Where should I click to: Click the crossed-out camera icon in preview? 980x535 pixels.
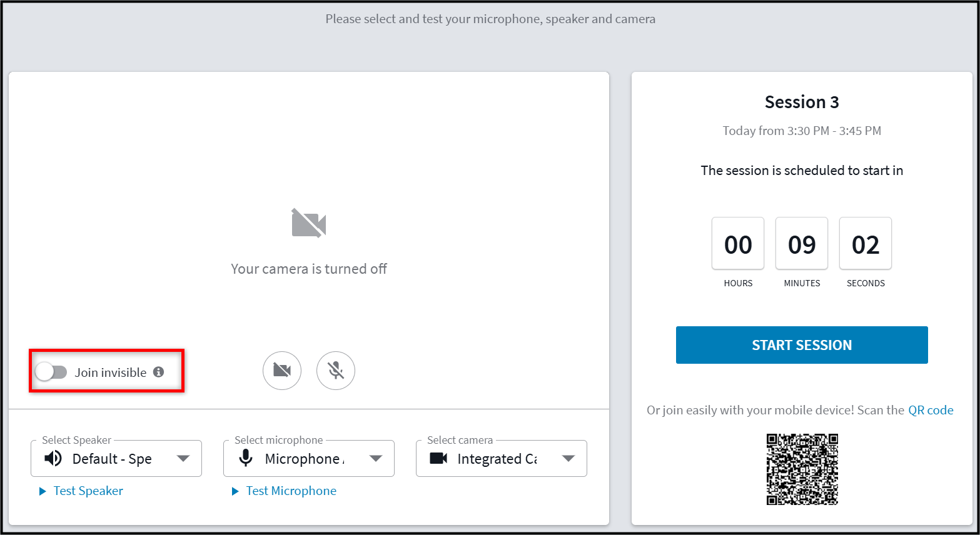(x=309, y=223)
